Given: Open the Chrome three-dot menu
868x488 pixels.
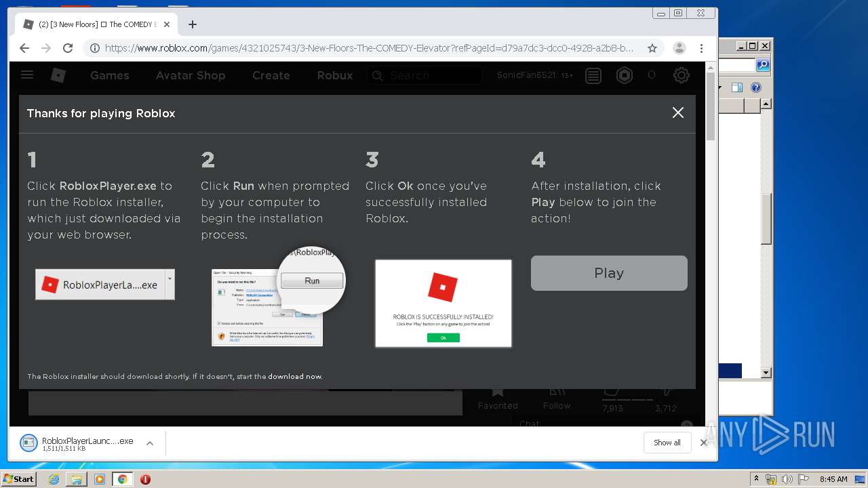Looking at the screenshot, I should 701,48.
